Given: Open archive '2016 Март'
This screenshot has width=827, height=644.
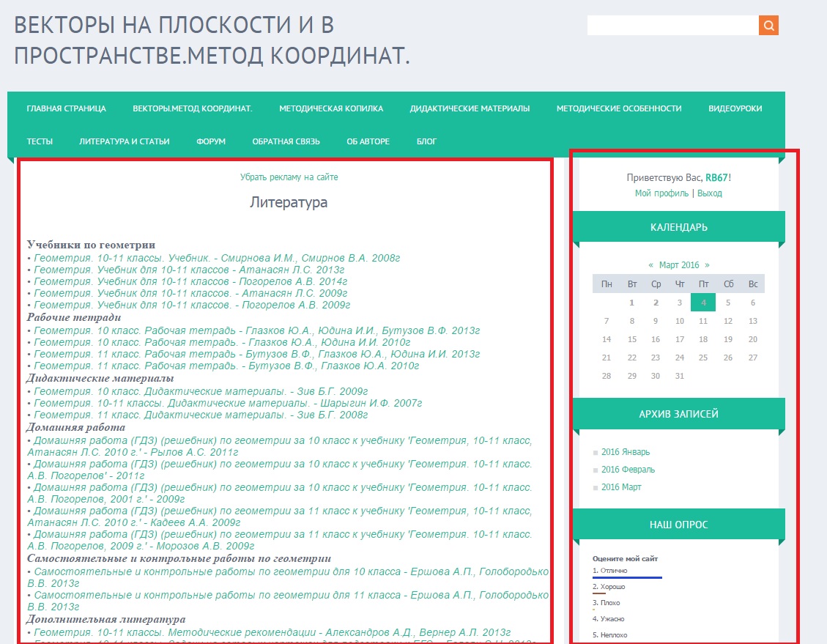Looking at the screenshot, I should (x=621, y=486).
